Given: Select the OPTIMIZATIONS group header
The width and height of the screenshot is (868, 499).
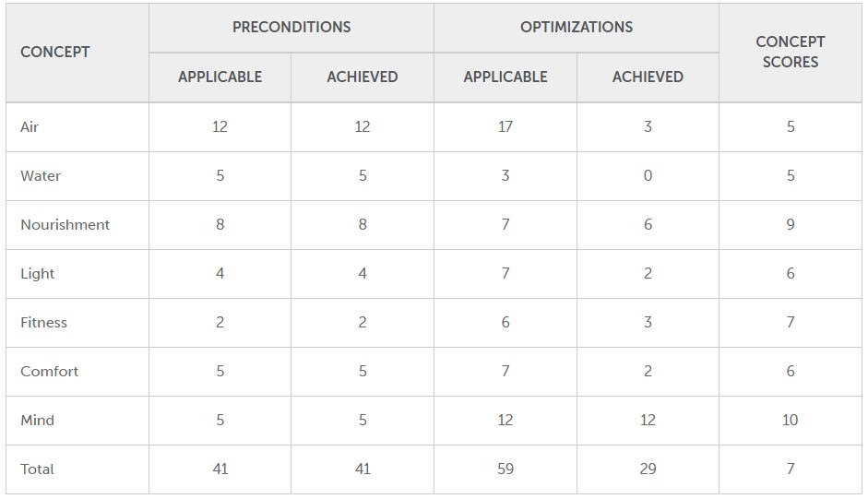Looking at the screenshot, I should click(577, 28).
